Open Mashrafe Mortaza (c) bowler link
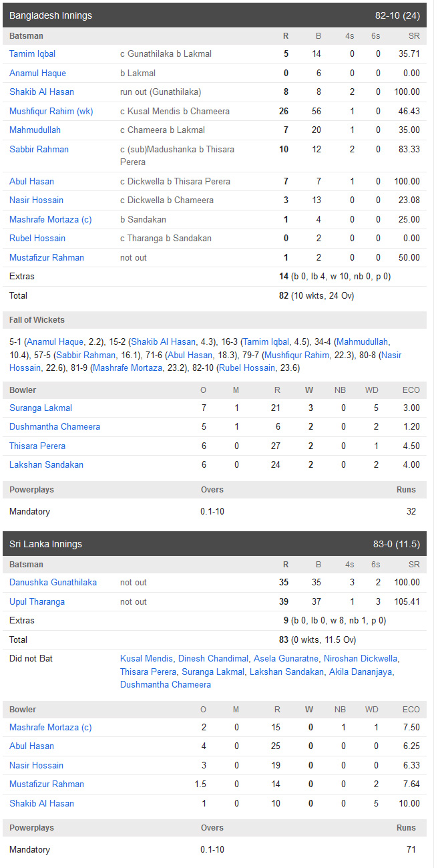This screenshot has height=868, width=438. click(x=51, y=727)
